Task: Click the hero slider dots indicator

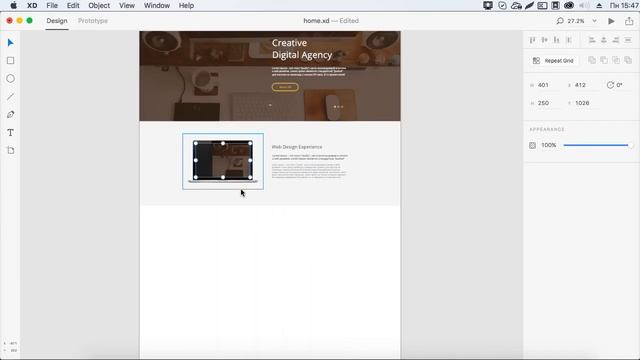Action: 338,107
